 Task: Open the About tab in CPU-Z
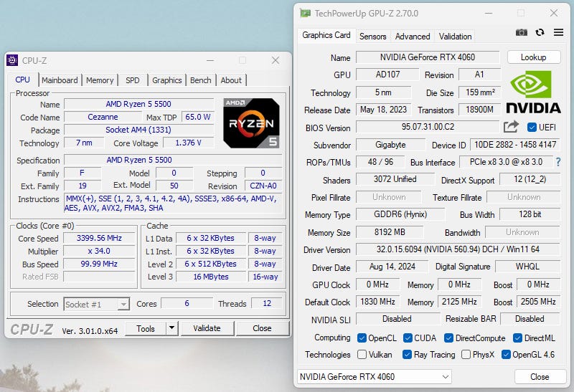[x=231, y=80]
